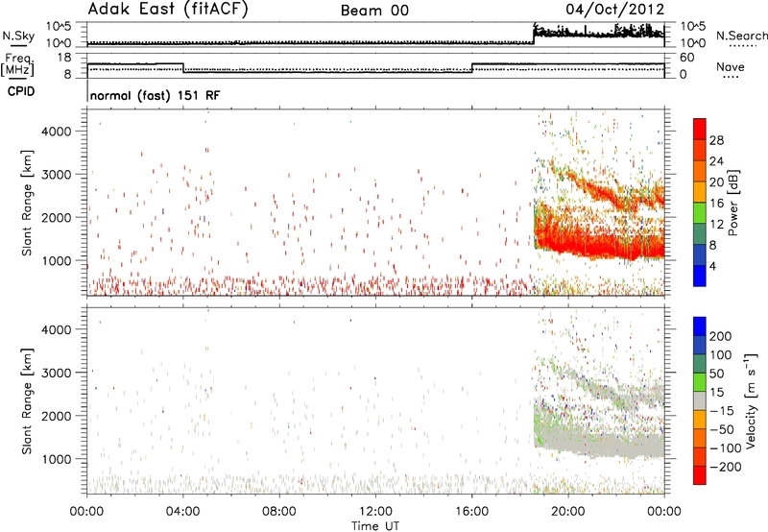768x532 pixels.
Task: Click the "16:00" time tick label
Action: (471, 512)
